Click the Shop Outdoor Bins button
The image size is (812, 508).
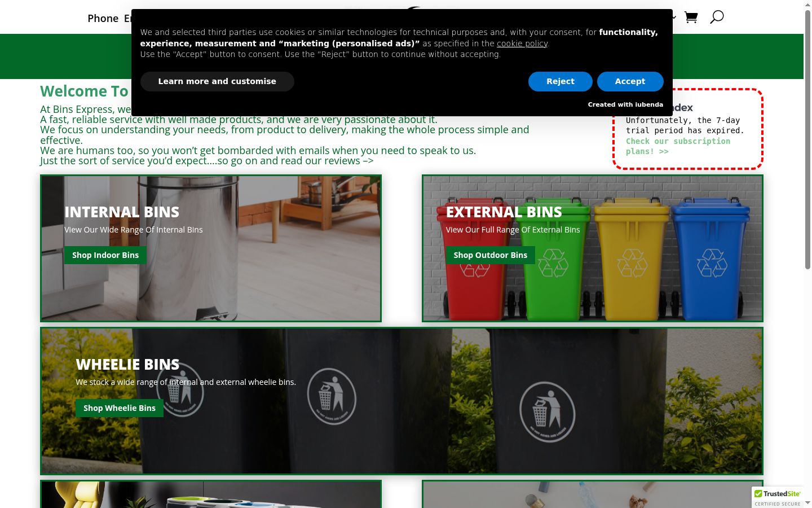(491, 255)
